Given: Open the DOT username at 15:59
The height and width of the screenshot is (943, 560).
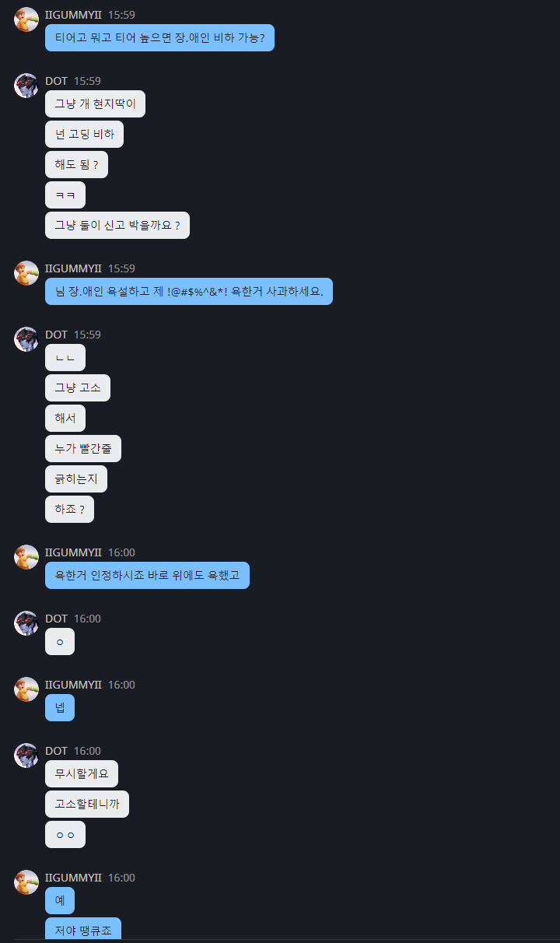Looking at the screenshot, I should click(x=56, y=81).
